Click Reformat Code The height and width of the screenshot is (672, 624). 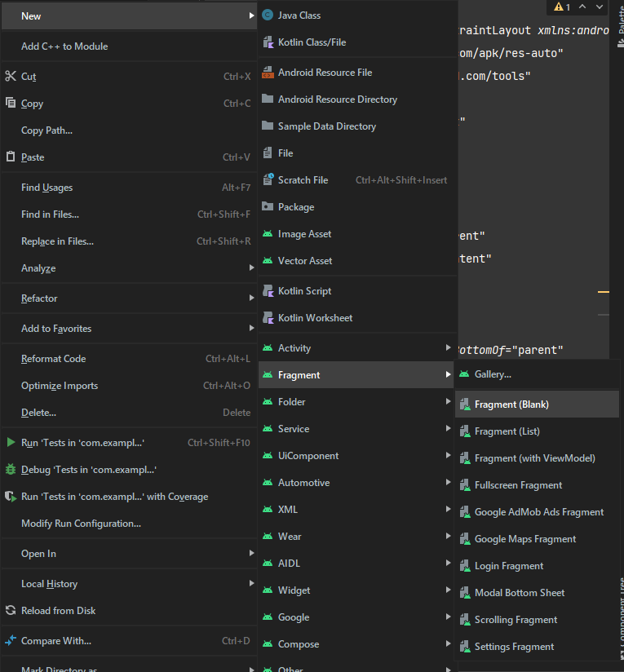click(129, 359)
